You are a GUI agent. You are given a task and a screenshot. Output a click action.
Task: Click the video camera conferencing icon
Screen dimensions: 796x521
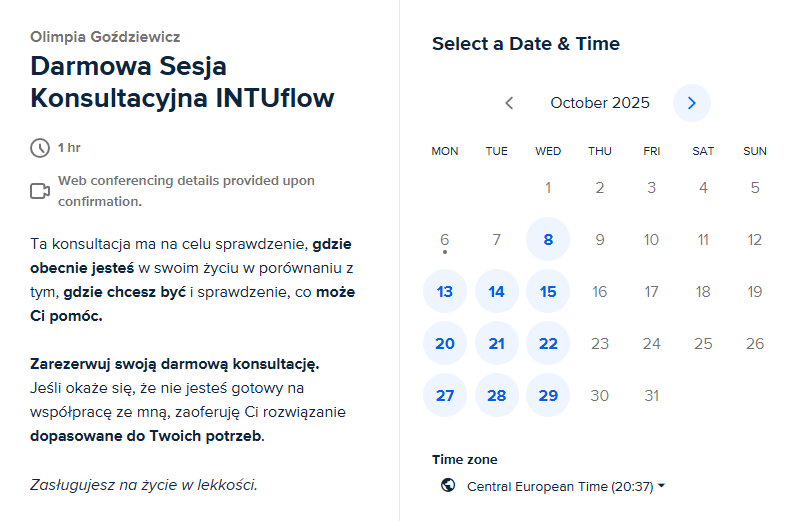(x=40, y=191)
